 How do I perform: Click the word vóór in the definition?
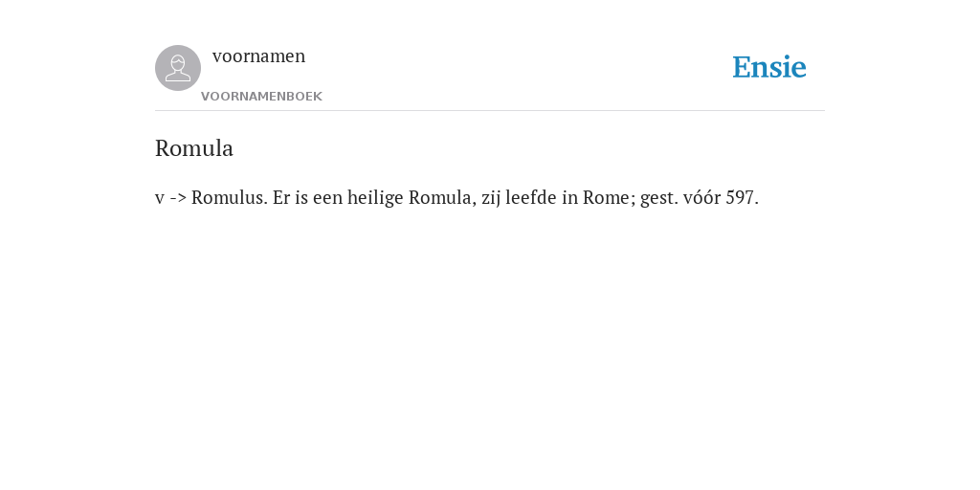[702, 197]
